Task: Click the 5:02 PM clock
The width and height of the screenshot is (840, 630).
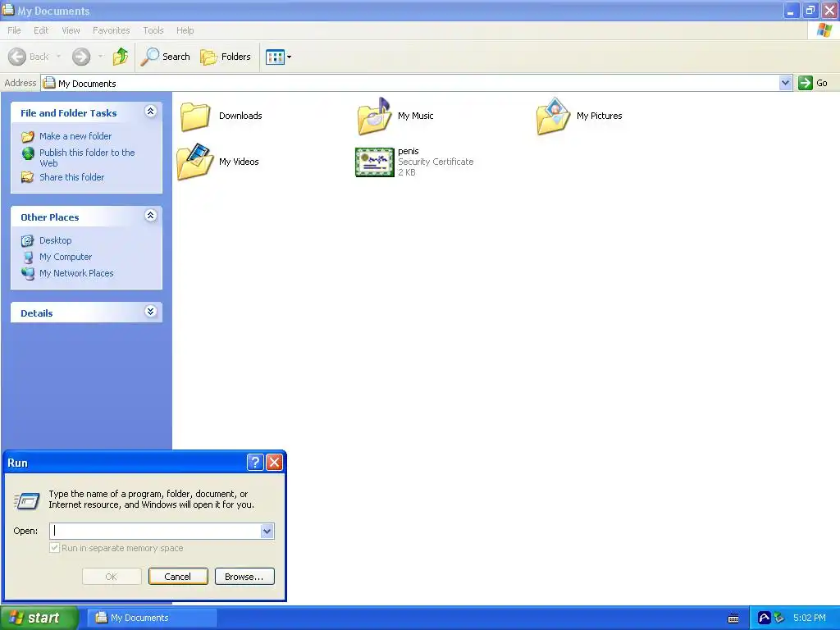Action: [809, 618]
